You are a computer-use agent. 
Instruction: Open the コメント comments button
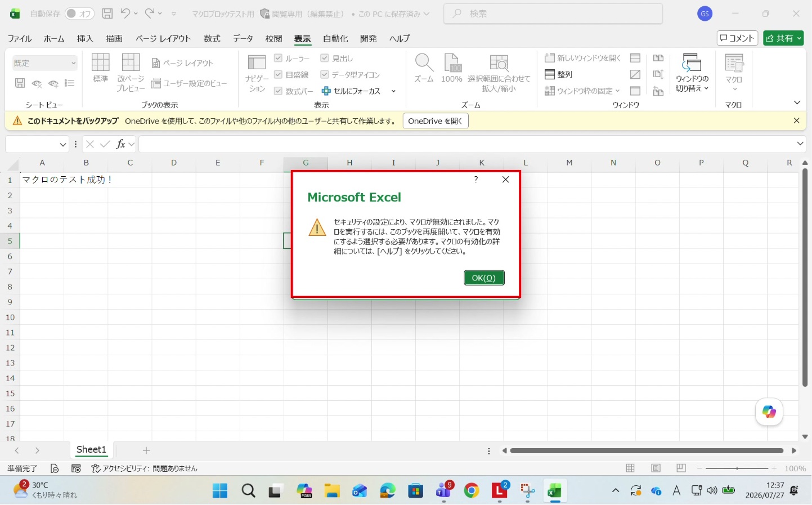pos(737,38)
